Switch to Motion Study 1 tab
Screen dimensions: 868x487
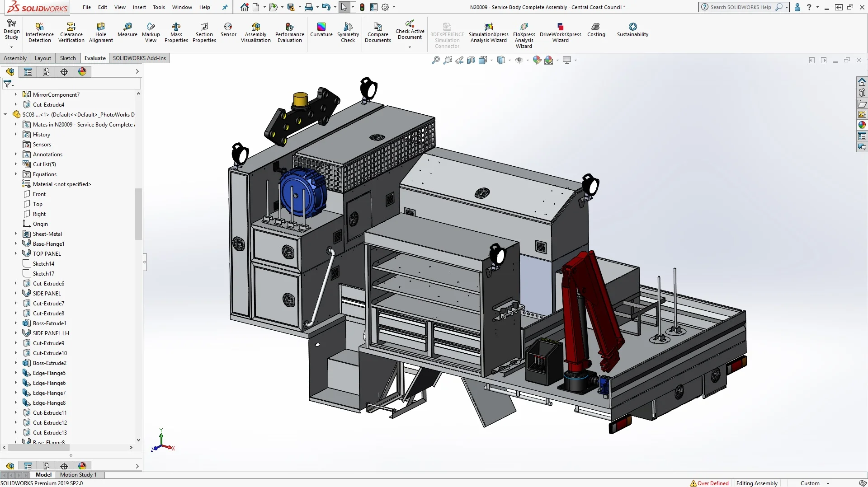[78, 475]
